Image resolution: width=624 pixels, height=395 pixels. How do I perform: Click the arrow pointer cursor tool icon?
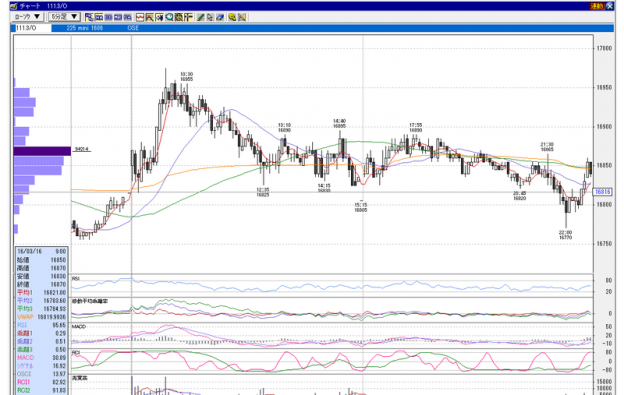tap(210, 17)
